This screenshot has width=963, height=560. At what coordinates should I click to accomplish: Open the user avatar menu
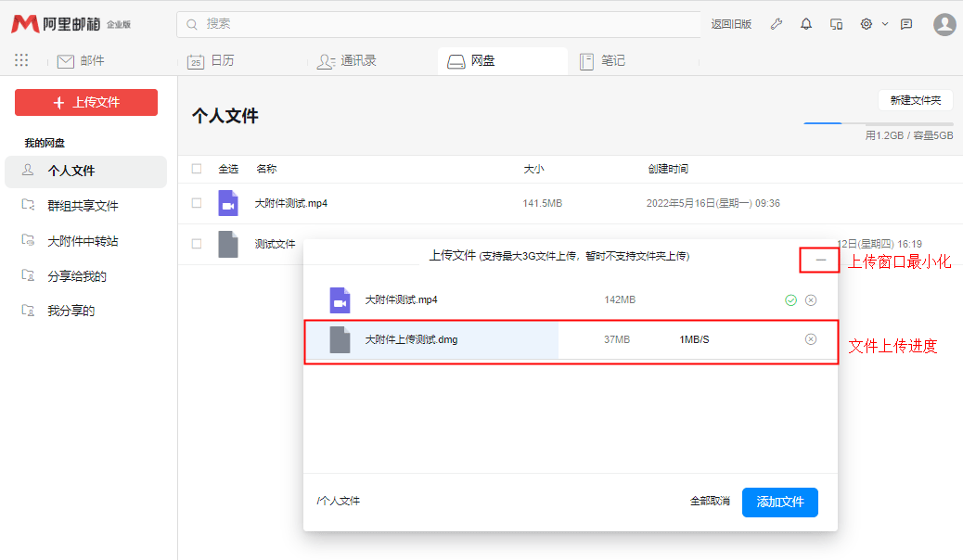944,24
